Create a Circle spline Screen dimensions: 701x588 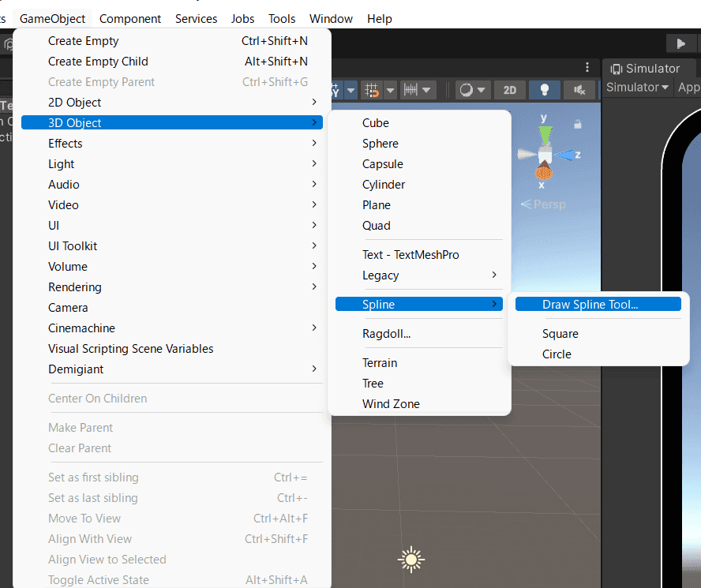point(598,354)
